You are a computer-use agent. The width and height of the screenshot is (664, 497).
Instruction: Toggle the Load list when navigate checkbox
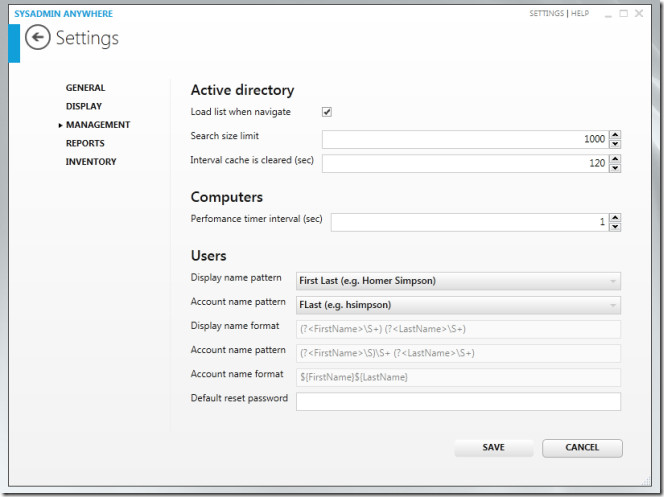click(326, 112)
